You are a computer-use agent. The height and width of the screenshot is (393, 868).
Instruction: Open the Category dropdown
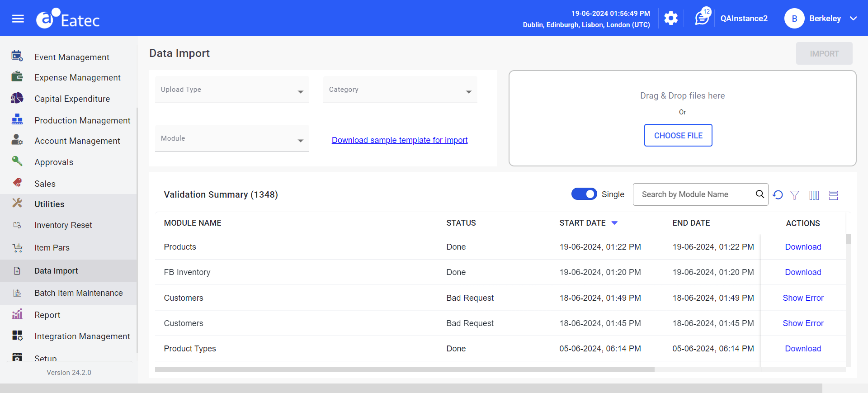pyautogui.click(x=400, y=90)
